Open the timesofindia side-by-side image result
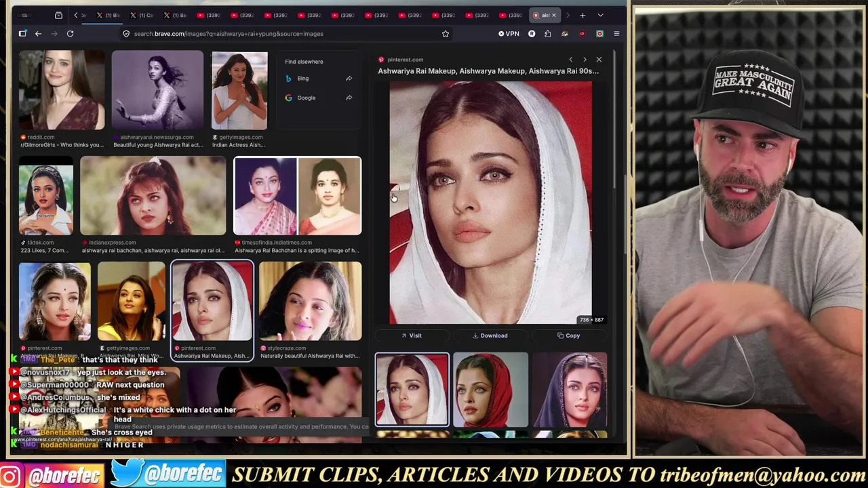 298,196
